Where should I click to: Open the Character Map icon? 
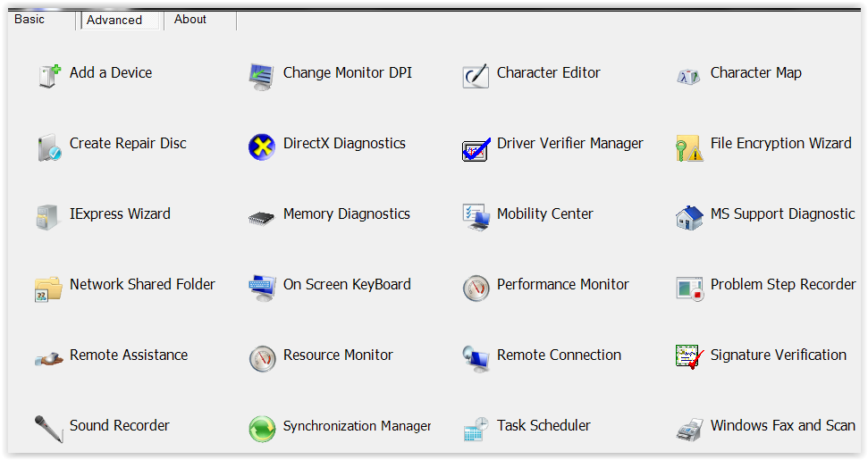(689, 76)
